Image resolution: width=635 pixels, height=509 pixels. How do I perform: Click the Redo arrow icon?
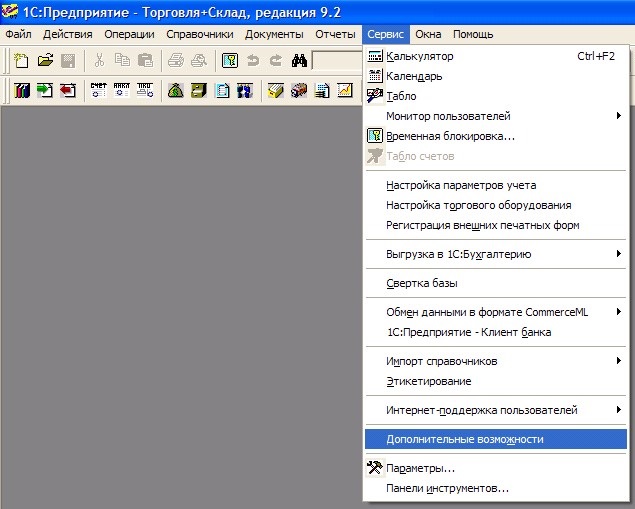click(276, 61)
